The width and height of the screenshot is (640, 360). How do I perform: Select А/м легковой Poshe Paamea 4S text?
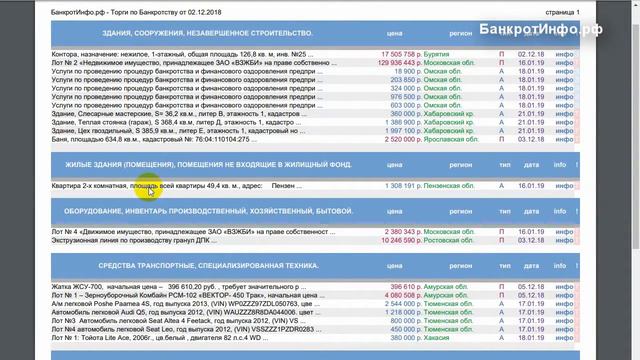(186, 304)
